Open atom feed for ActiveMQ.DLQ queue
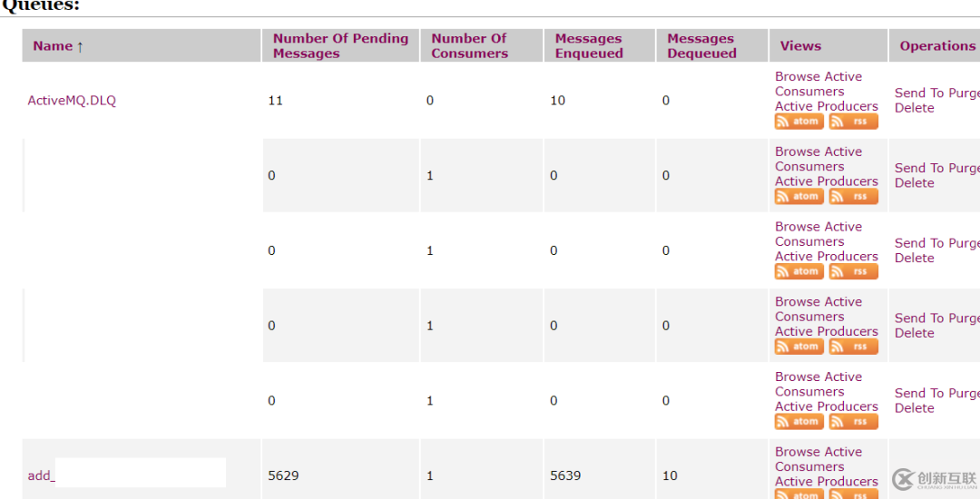This screenshot has height=499, width=980. (799, 122)
